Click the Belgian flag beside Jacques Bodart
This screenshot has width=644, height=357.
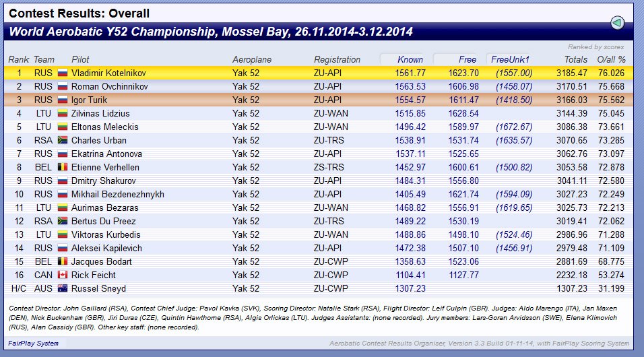tap(63, 262)
